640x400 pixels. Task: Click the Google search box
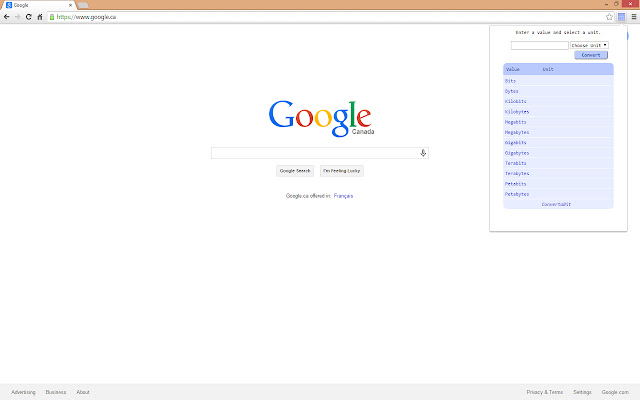click(320, 153)
